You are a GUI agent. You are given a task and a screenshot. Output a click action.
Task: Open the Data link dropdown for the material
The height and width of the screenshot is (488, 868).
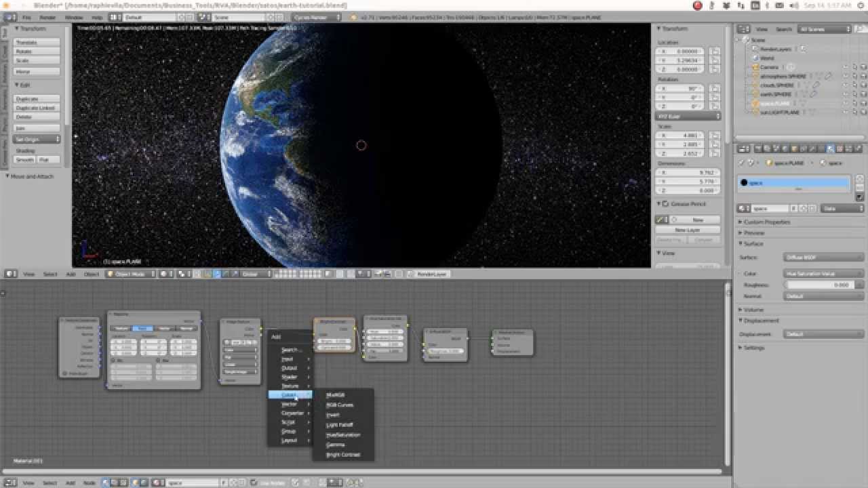pos(842,209)
